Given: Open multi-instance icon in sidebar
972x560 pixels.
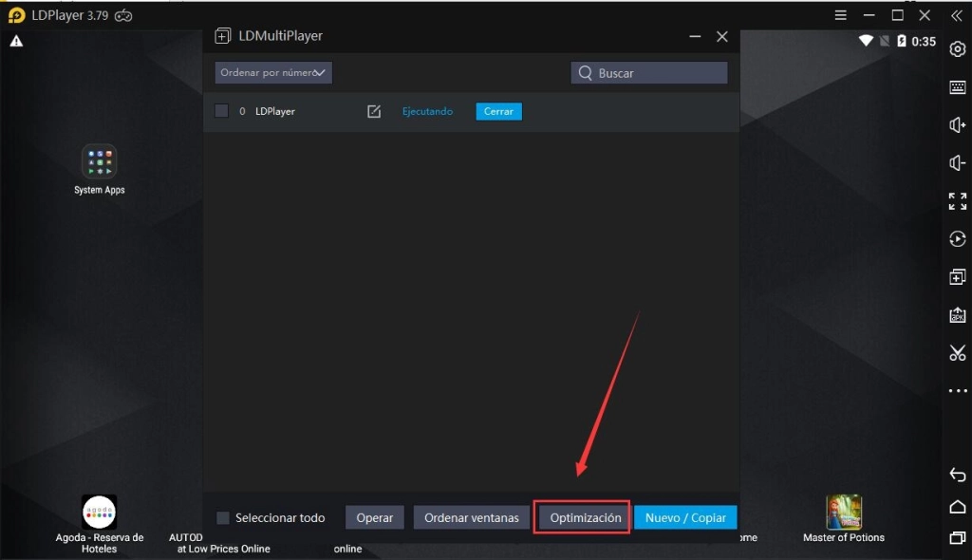Looking at the screenshot, I should click(x=957, y=276).
